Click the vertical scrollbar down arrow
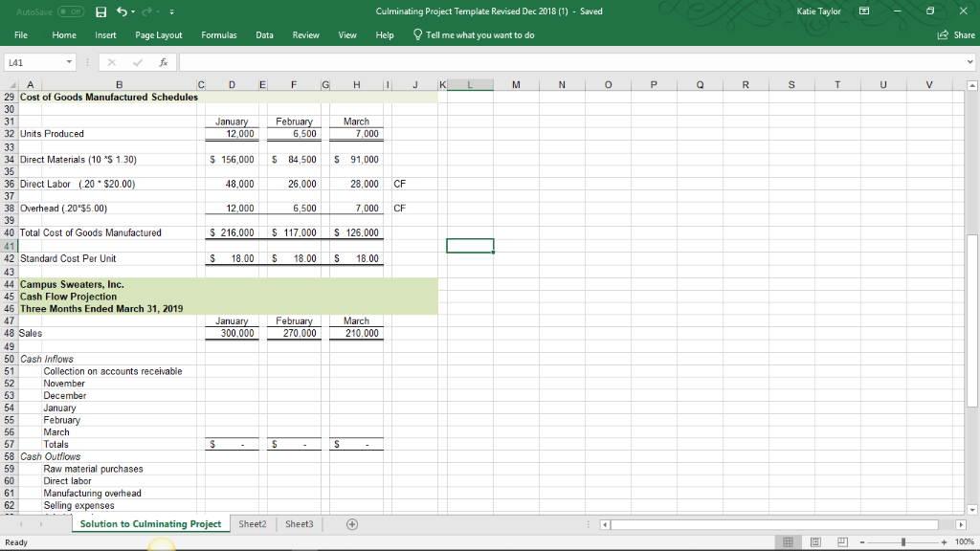The image size is (980, 551). pyautogui.click(x=972, y=510)
